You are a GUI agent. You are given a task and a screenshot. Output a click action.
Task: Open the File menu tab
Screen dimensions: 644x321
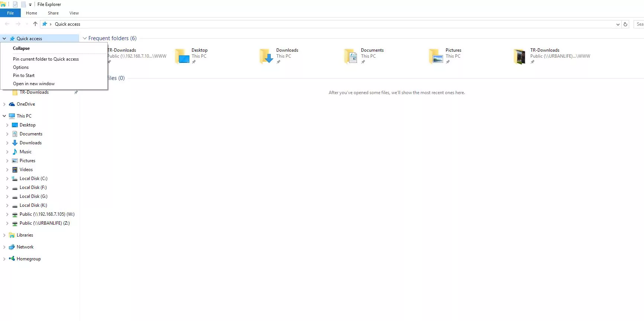pyautogui.click(x=10, y=13)
